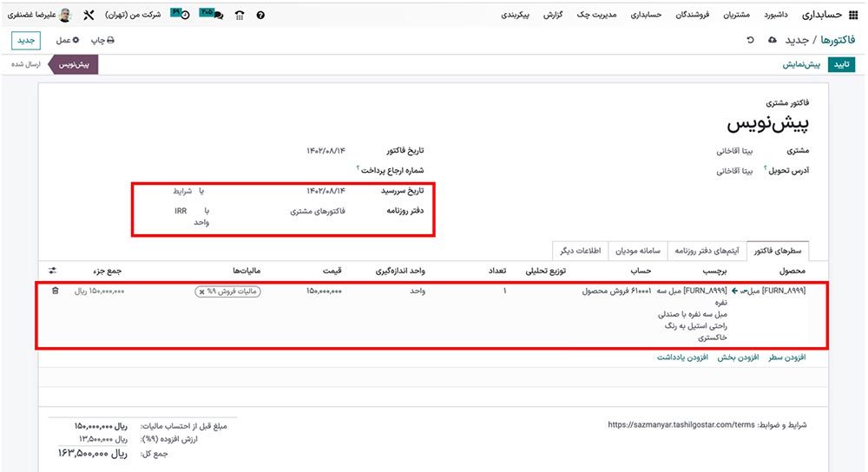868x472 pixels.
Task: Open the help question mark icon
Action: (260, 15)
